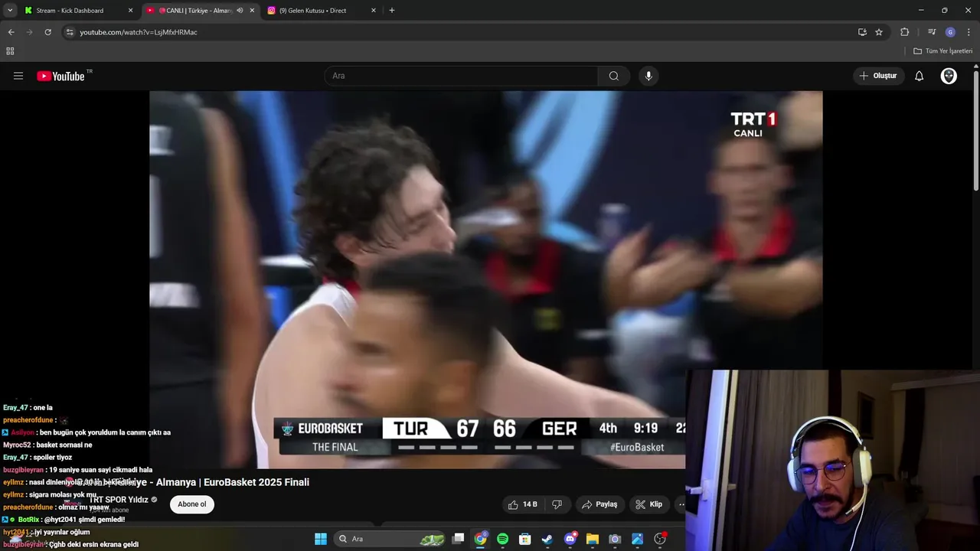This screenshot has height=551, width=980.
Task: Open Chrome profile G avatar
Action: point(950,32)
